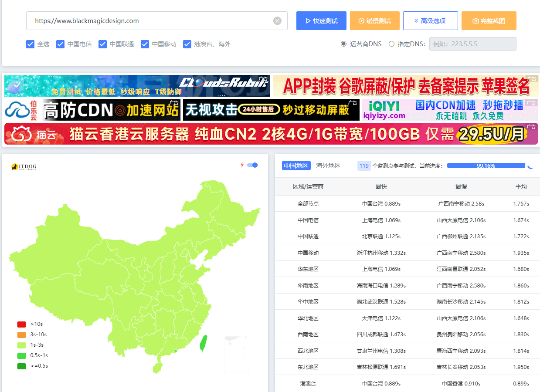
Task: Uncheck the 中国电信 checkbox
Action: tap(61, 44)
